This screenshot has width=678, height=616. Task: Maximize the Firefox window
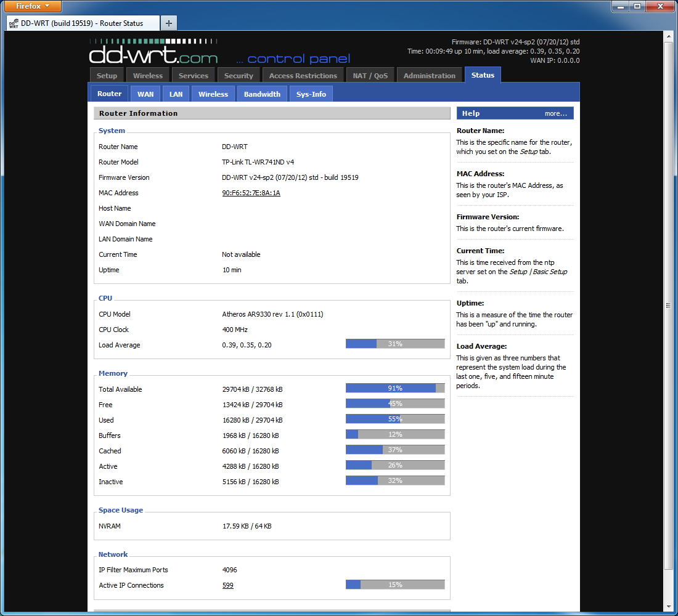637,6
